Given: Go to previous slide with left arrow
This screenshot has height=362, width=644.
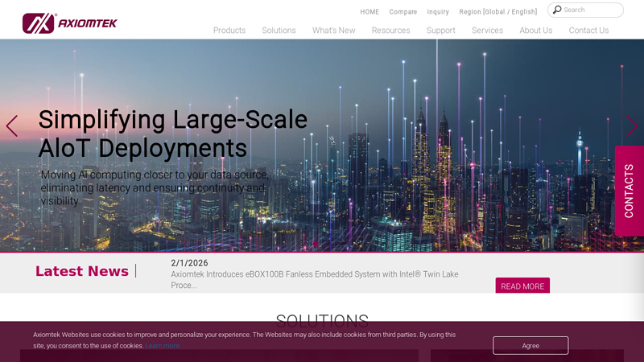Looking at the screenshot, I should click(x=12, y=126).
